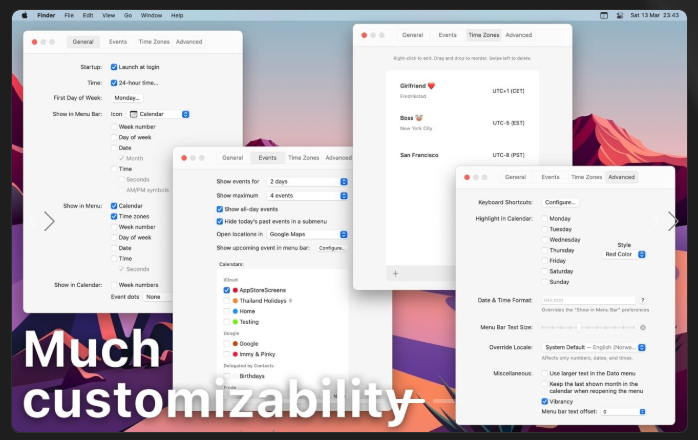The image size is (698, 440).
Task: Enable the Immy & Pinky calendar checkbox
Action: (x=227, y=354)
